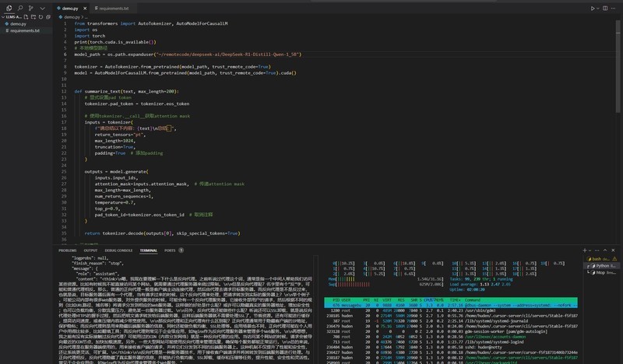The image size is (623, 364).
Task: Open the run options dropdown arrow
Action: [x=599, y=8]
